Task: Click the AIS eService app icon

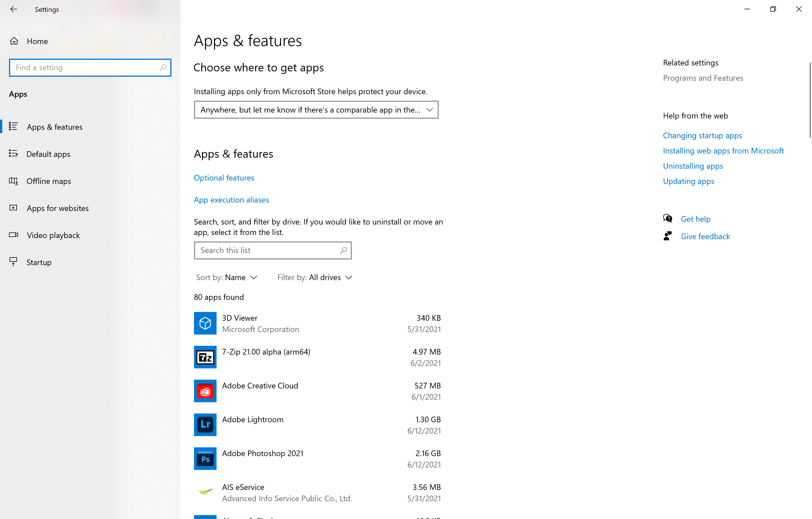Action: [205, 492]
